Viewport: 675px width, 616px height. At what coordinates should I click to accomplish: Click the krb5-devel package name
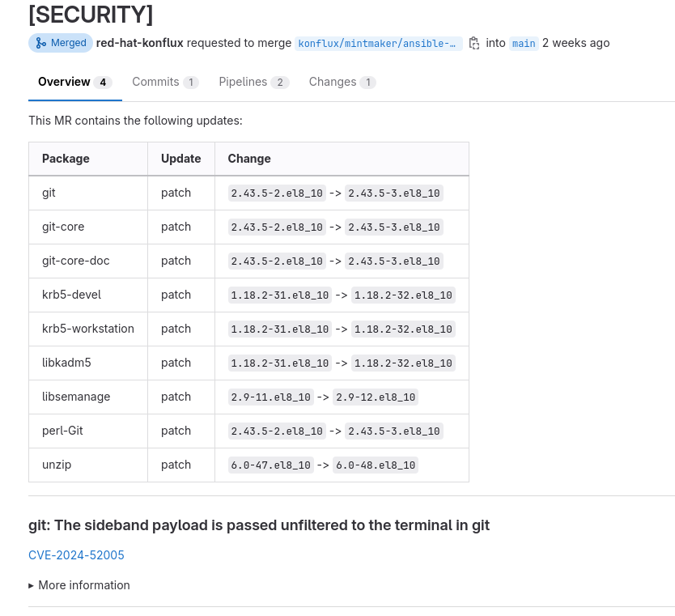(71, 295)
